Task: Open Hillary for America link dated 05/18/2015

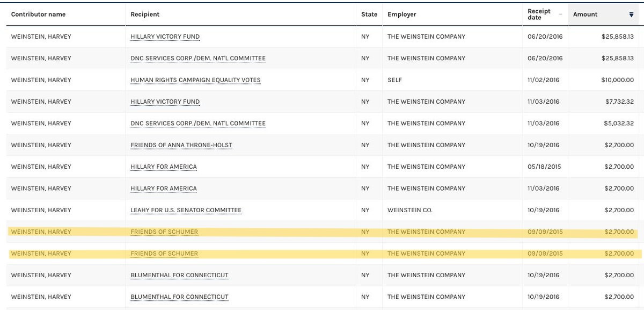Action: tap(164, 167)
